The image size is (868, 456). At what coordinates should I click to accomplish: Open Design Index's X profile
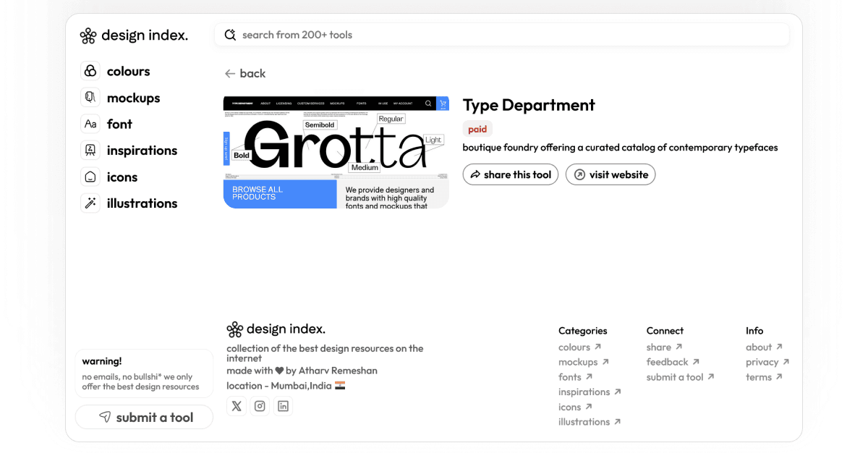coord(237,406)
